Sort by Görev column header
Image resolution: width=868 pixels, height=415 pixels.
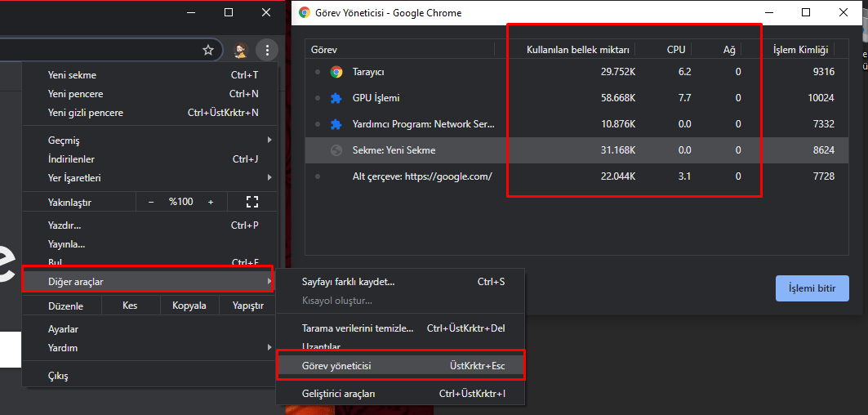click(399, 50)
